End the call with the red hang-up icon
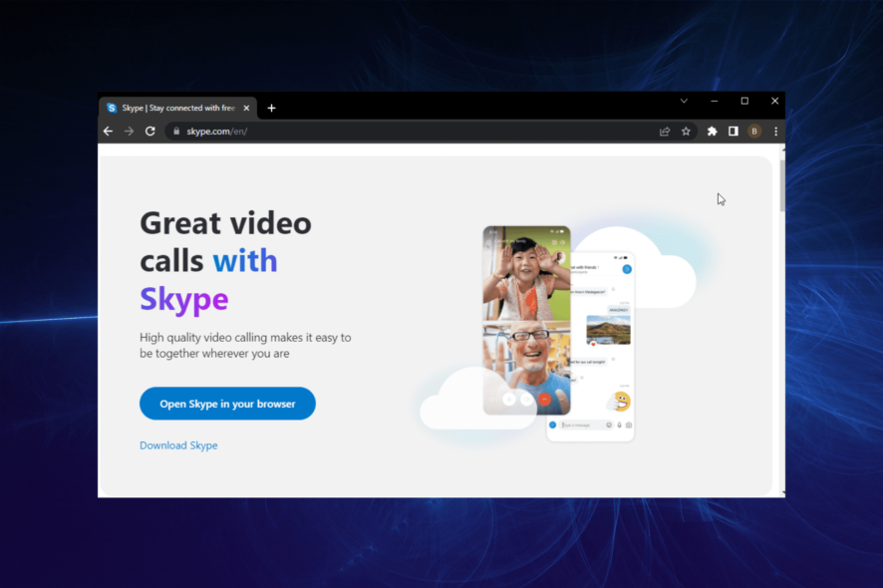883x588 pixels. click(x=544, y=399)
